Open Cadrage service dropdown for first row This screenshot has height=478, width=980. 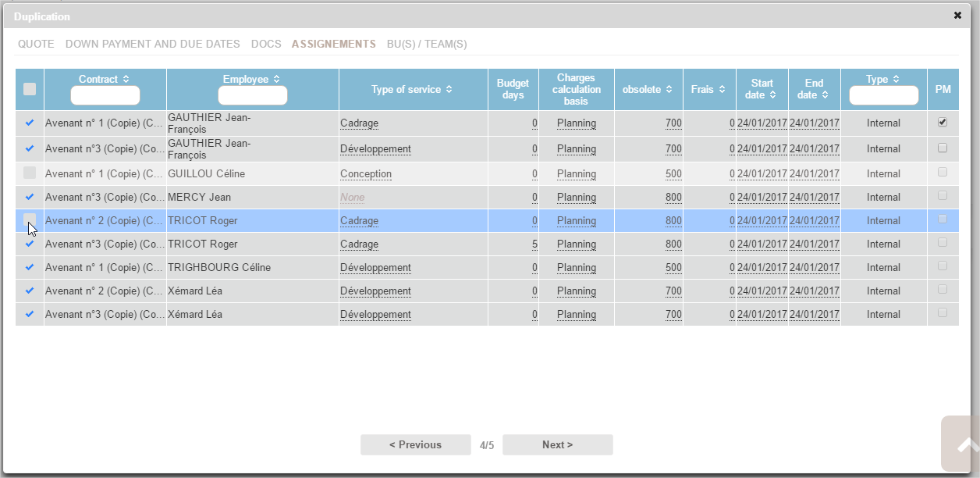coord(359,123)
